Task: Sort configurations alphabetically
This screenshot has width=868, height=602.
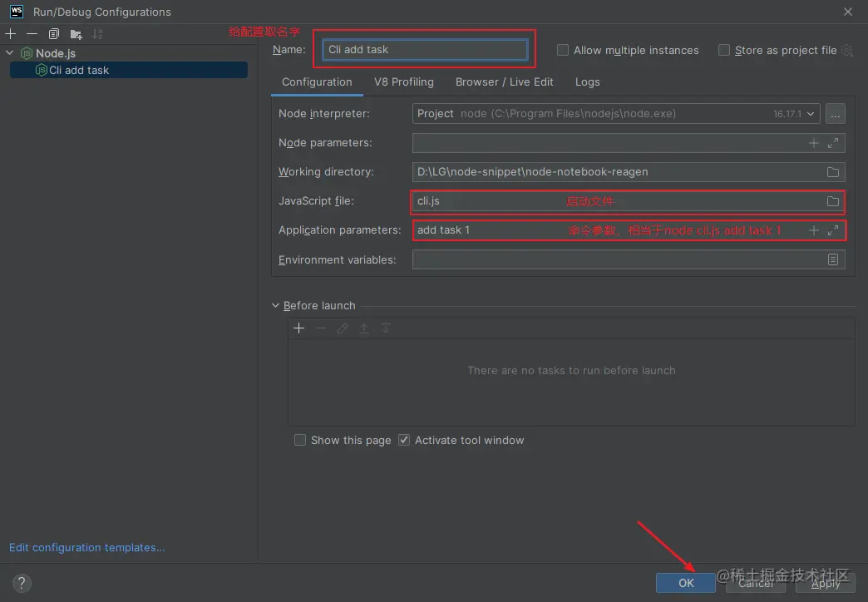Action: point(97,34)
